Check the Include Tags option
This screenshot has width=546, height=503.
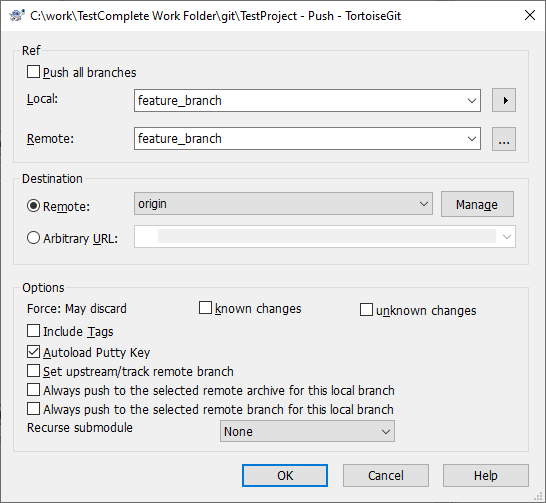point(33,331)
